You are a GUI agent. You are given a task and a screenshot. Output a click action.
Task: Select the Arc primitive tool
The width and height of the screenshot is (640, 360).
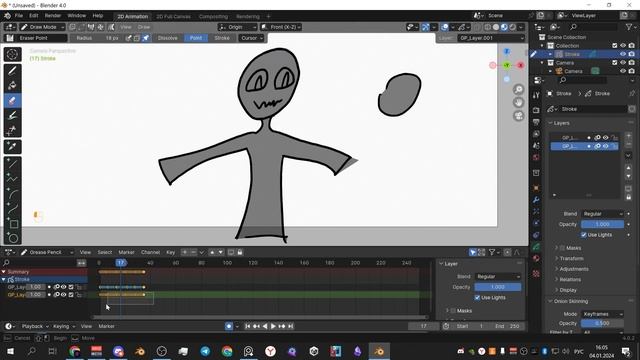[12, 193]
